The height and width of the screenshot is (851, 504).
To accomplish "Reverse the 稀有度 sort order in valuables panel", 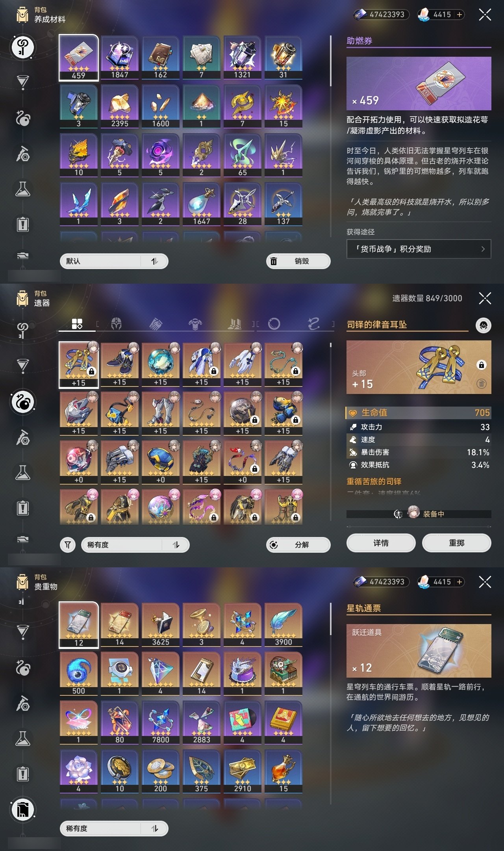I will click(x=155, y=829).
